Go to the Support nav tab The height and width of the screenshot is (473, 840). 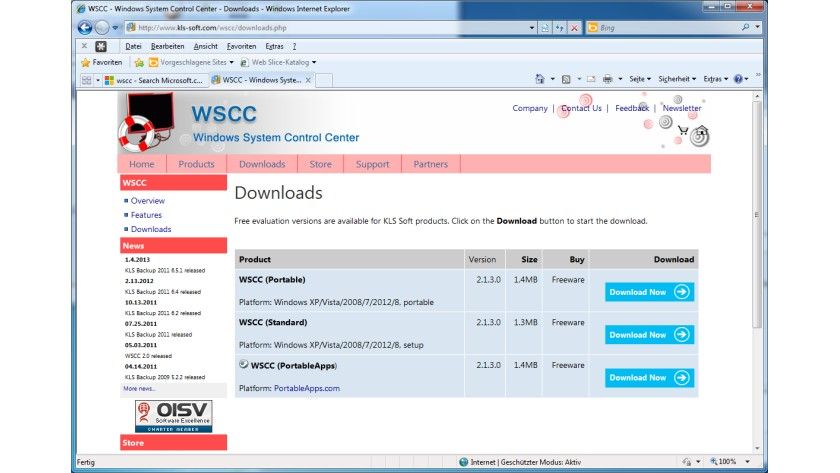(372, 164)
